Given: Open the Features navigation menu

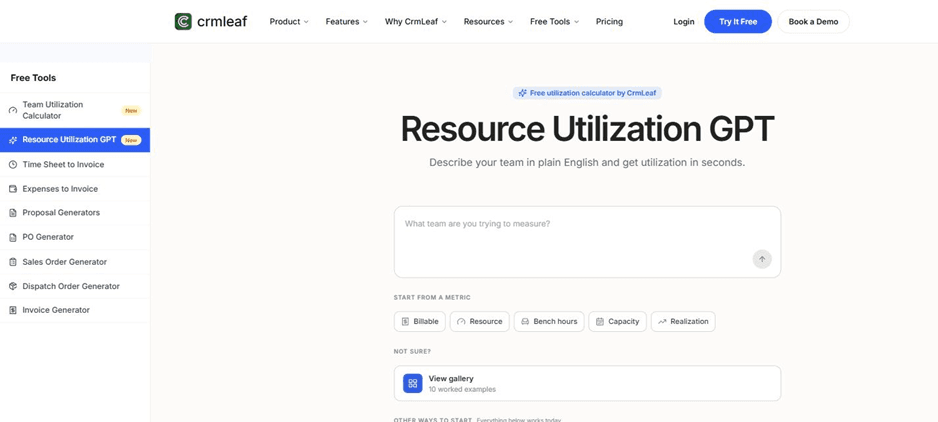Looking at the screenshot, I should (x=346, y=22).
